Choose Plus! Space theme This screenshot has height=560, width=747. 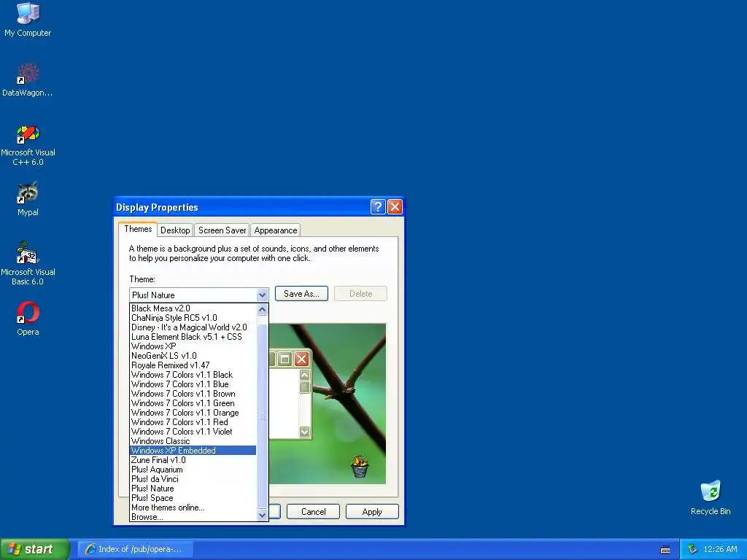[x=193, y=498]
